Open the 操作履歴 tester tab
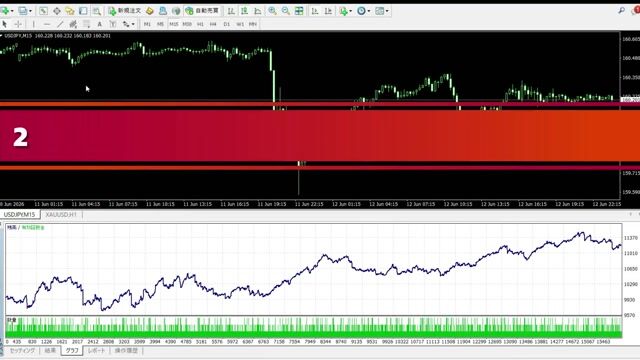This screenshot has height=360, width=640. click(126, 351)
